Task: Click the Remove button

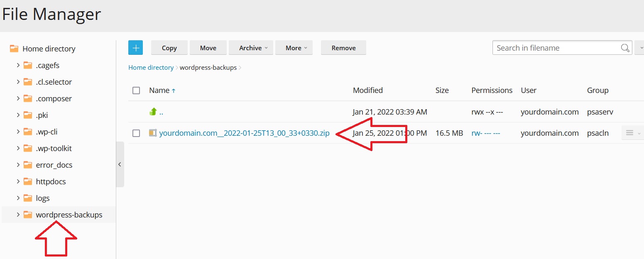Action: point(343,48)
